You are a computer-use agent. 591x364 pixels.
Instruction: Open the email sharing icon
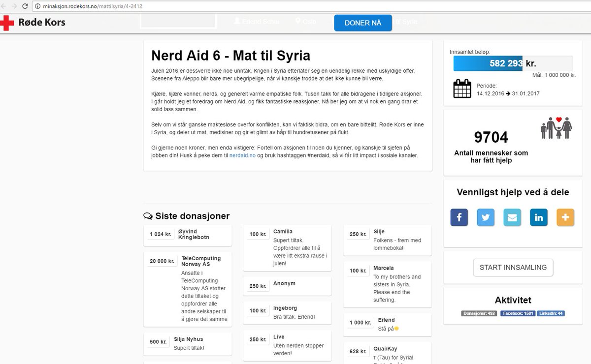[512, 217]
